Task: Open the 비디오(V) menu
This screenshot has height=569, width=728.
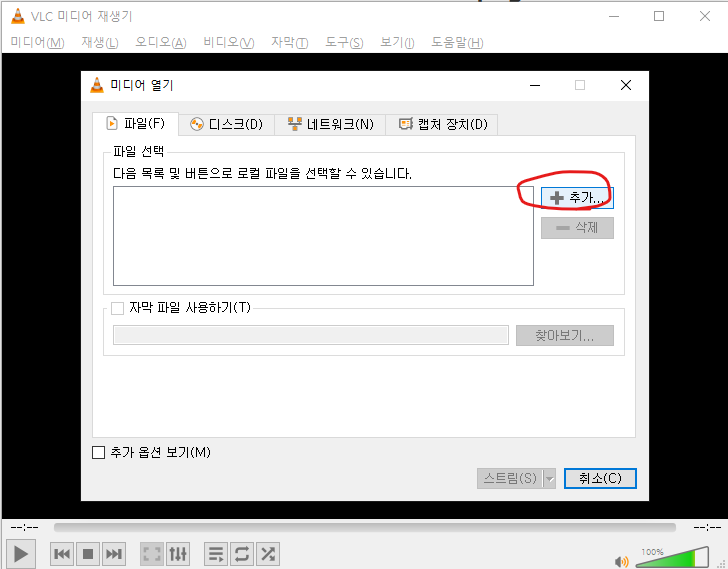Action: (228, 43)
